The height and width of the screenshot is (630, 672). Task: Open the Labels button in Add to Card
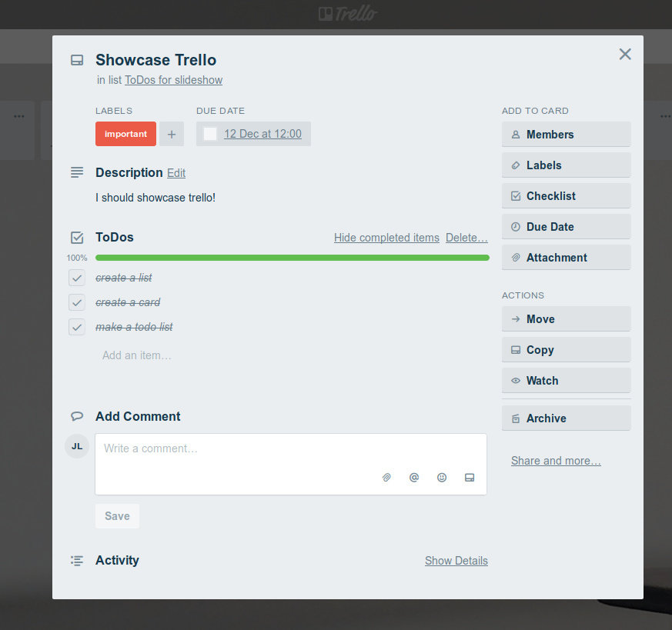[566, 165]
